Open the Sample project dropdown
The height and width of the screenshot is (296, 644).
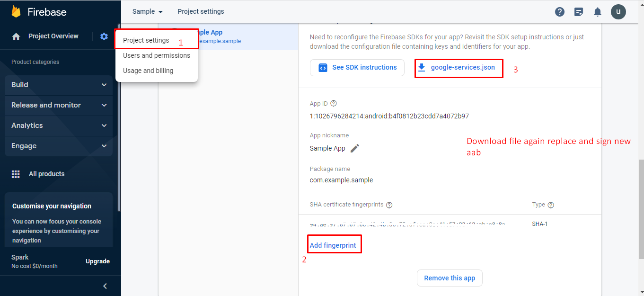pos(147,11)
